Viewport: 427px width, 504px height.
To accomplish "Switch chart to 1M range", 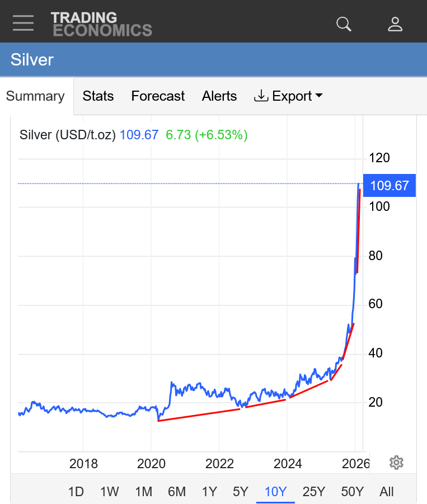I will click(x=143, y=492).
